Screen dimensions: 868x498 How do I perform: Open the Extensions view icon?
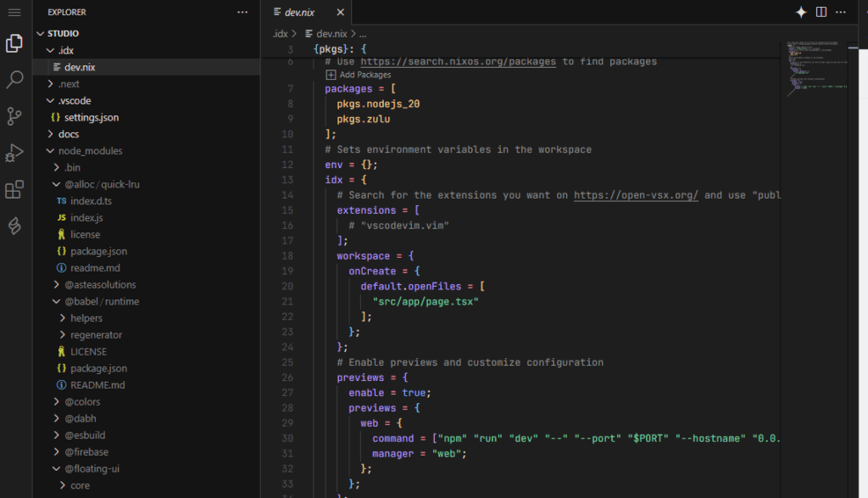[14, 189]
